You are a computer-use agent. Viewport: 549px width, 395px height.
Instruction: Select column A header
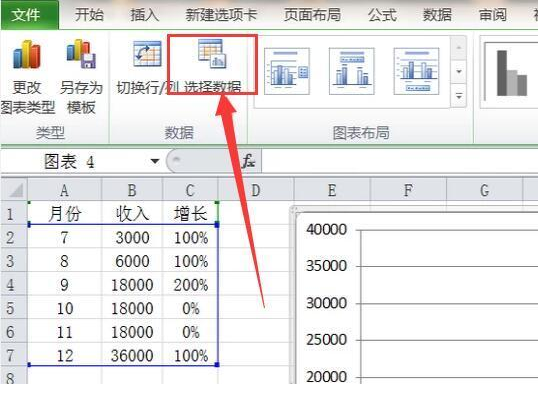click(x=64, y=190)
